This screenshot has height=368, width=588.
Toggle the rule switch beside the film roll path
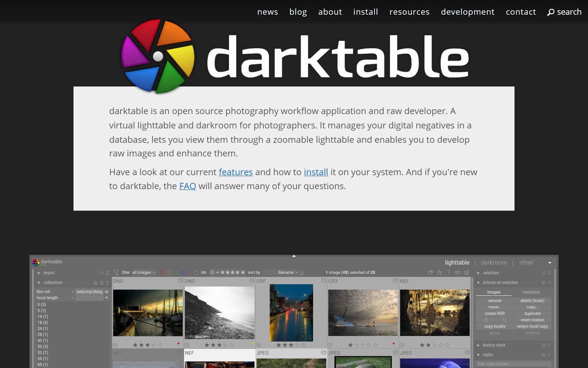click(x=107, y=292)
